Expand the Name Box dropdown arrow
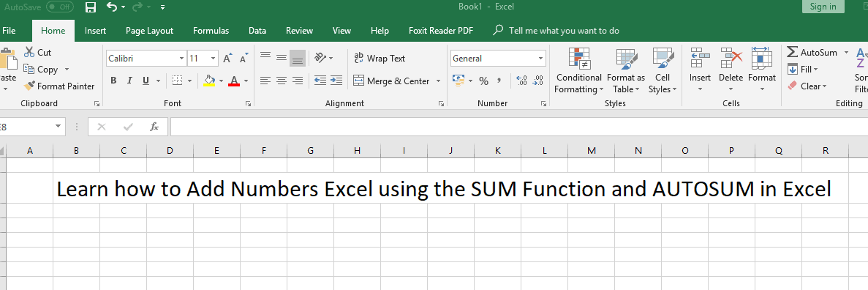The image size is (868, 290). point(58,127)
